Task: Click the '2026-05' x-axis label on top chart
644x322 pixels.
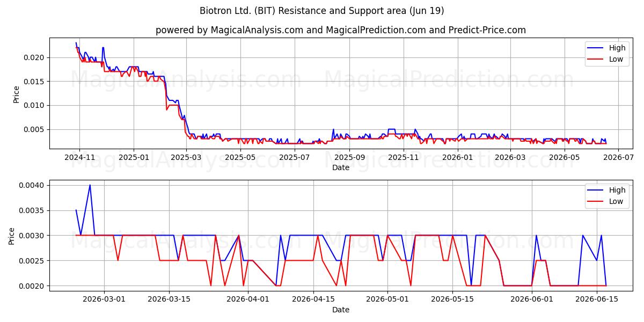Action: [564, 157]
